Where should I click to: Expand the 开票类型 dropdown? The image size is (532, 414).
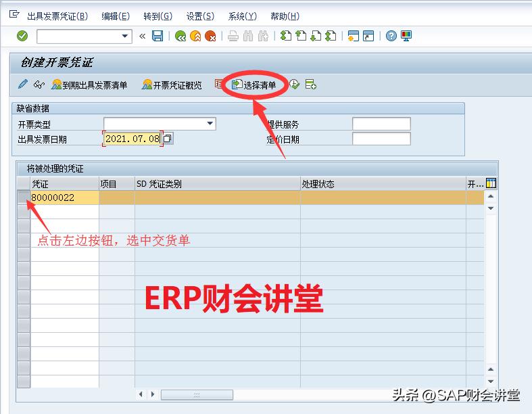pyautogui.click(x=210, y=124)
